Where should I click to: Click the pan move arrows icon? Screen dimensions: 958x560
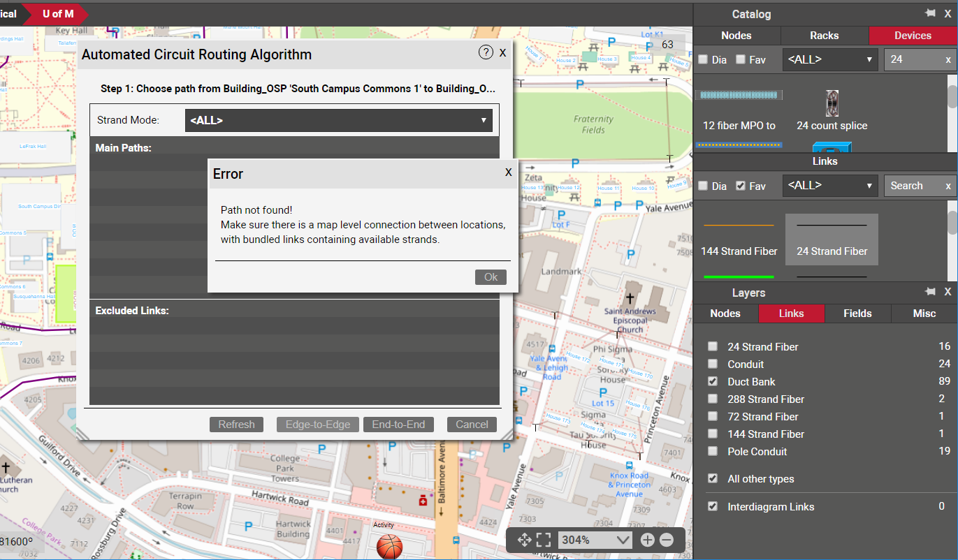point(524,540)
